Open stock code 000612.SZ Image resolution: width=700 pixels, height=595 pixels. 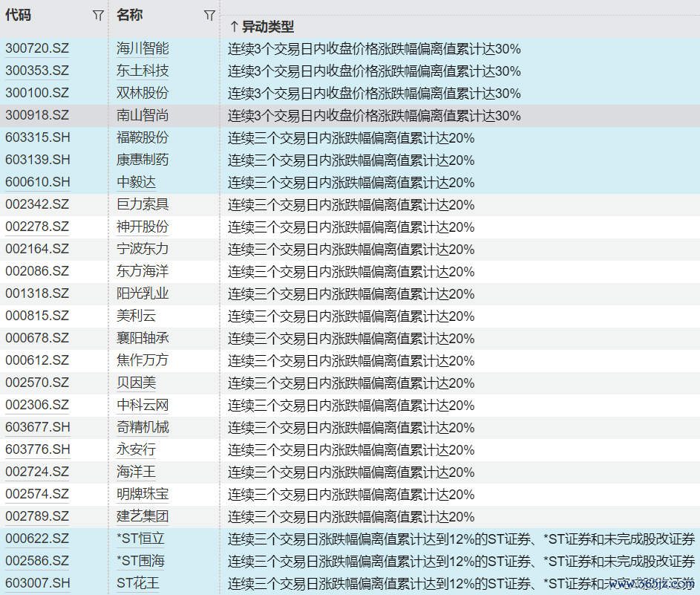click(37, 360)
